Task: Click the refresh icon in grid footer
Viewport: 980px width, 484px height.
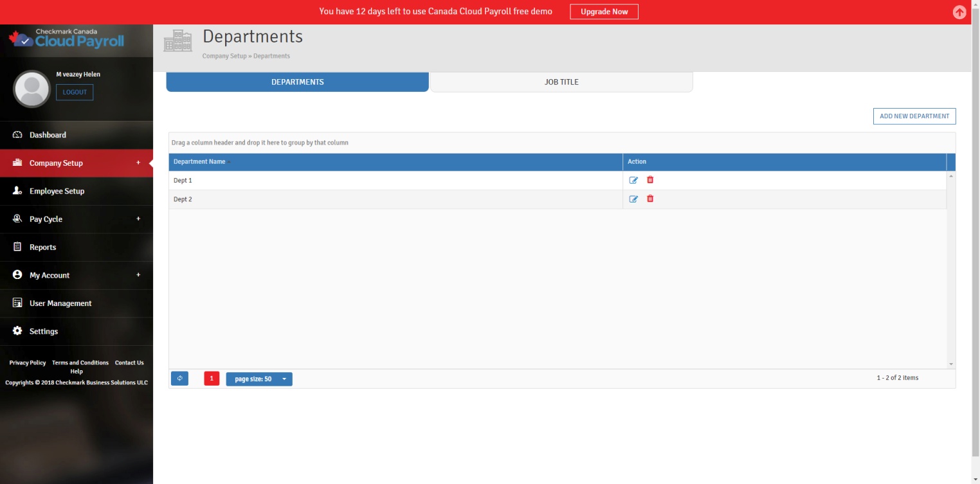Action: point(179,379)
